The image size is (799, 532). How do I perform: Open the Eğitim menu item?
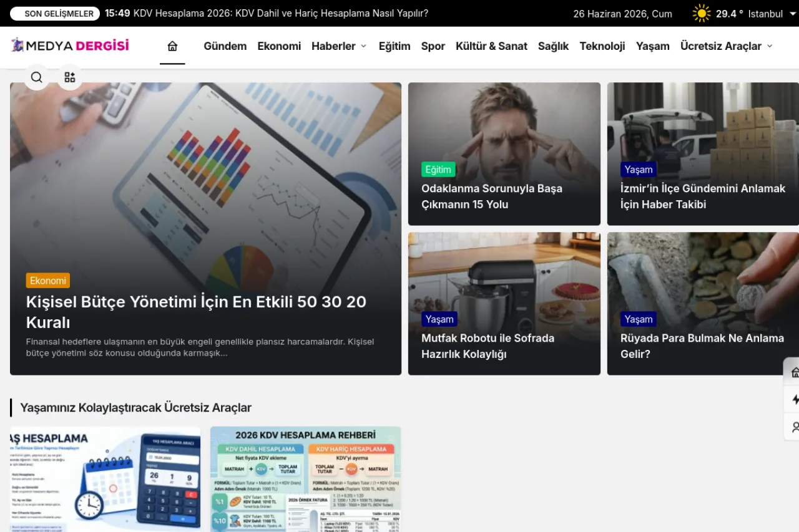[x=395, y=46]
